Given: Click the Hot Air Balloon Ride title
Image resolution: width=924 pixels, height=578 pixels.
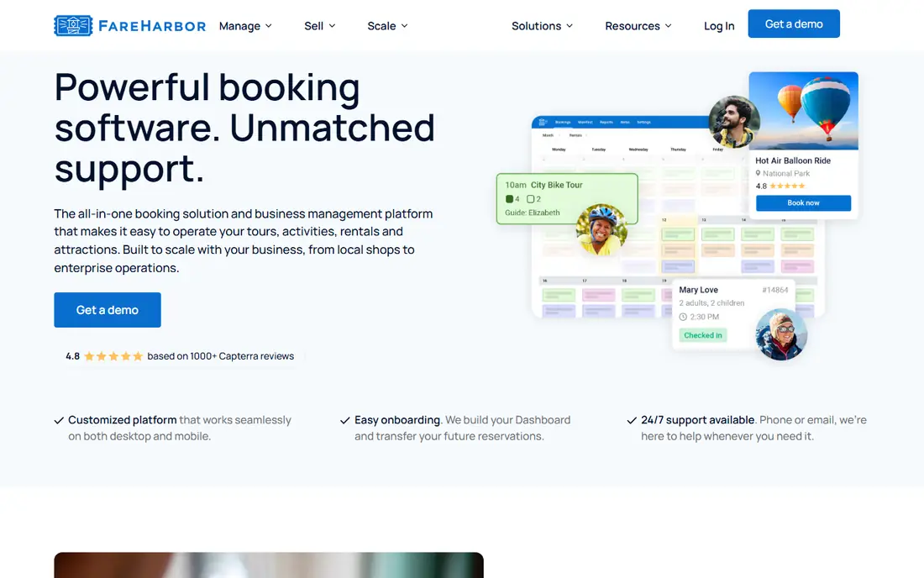Looking at the screenshot, I should click(793, 160).
